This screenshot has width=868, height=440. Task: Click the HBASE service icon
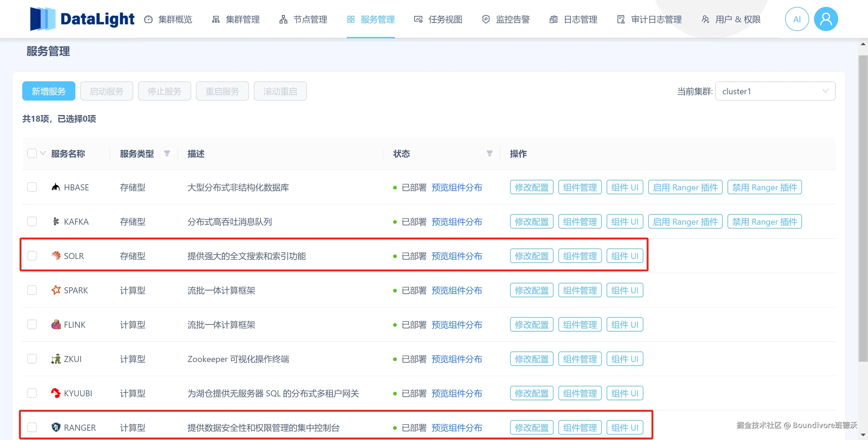[56, 187]
